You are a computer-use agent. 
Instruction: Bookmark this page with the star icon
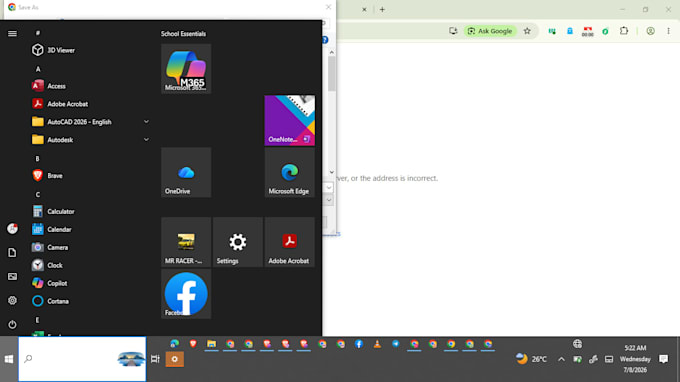tap(527, 31)
